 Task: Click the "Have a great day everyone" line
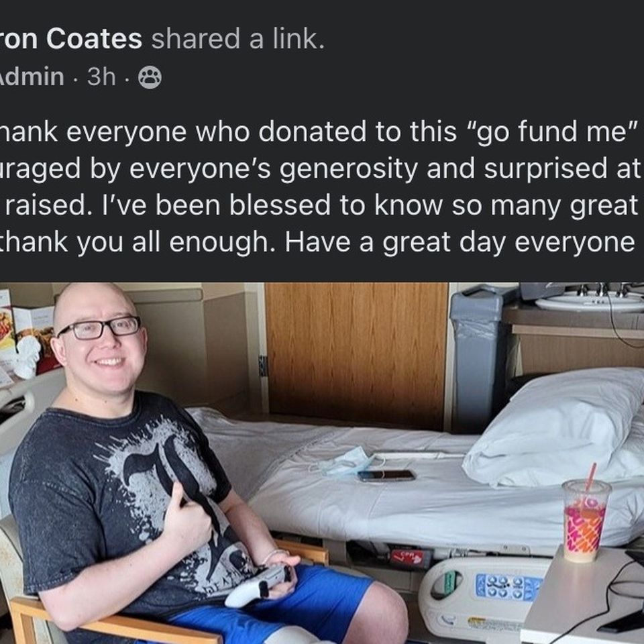[460, 243]
